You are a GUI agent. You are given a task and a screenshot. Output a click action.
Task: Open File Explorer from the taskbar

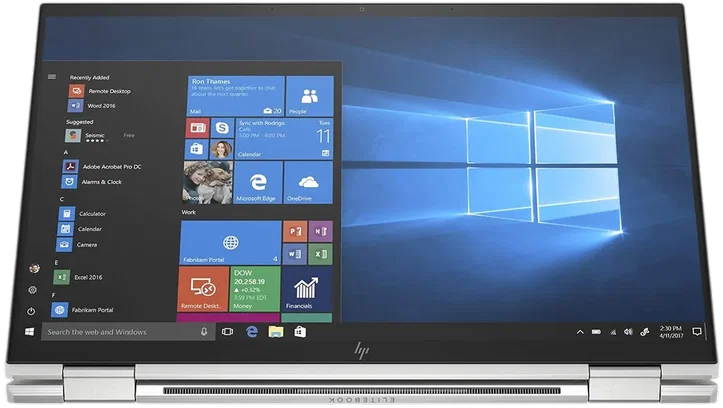(x=276, y=331)
